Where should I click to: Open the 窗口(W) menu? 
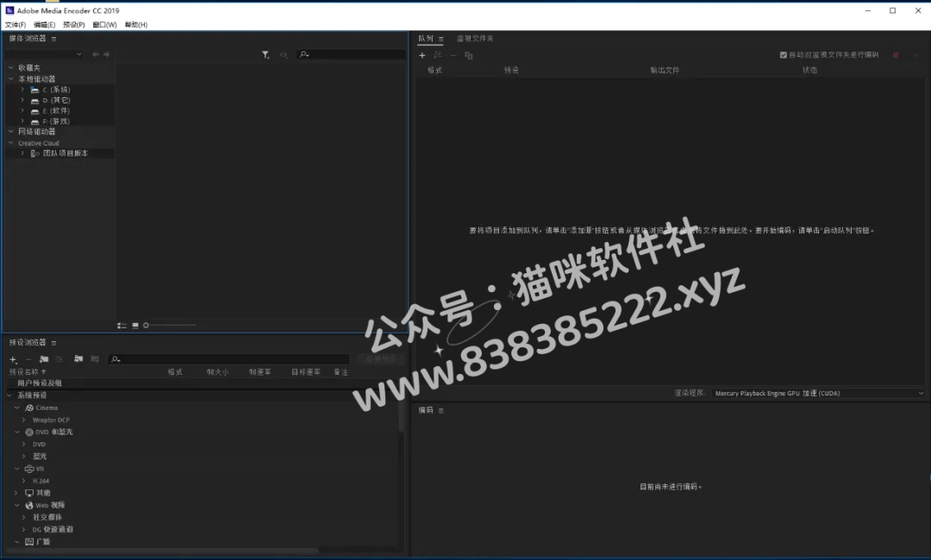pos(104,25)
